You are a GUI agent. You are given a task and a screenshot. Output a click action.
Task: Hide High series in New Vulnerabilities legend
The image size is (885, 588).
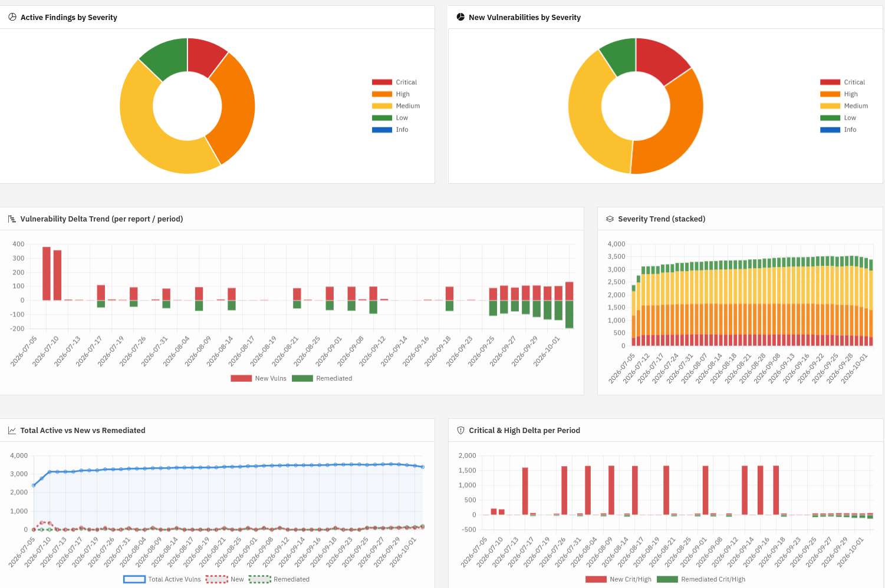[x=838, y=94]
